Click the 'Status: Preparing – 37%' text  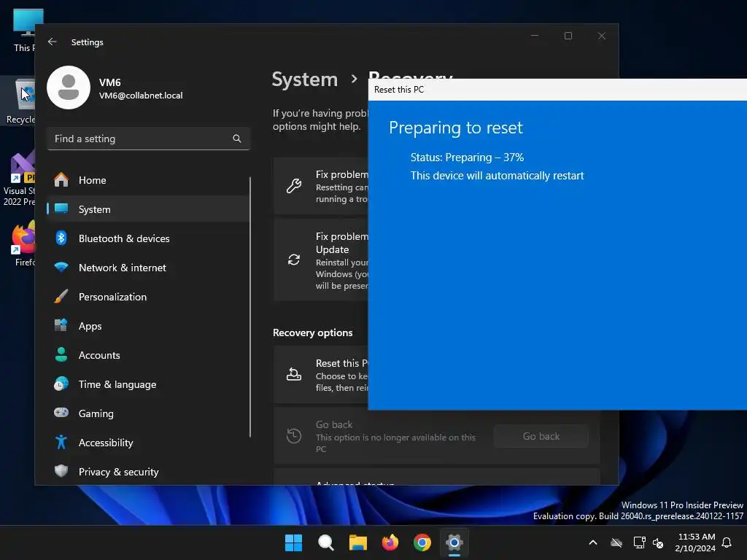coord(468,157)
